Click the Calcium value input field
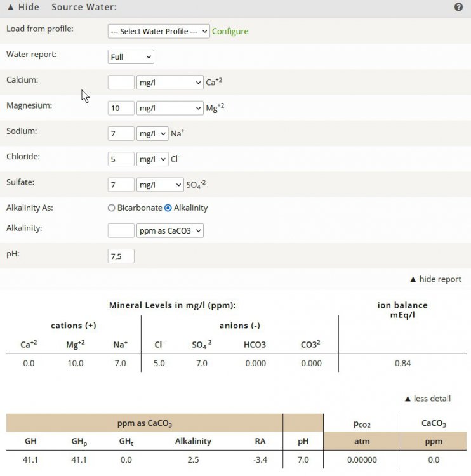Viewport: 471px width, 476px height. [x=121, y=83]
